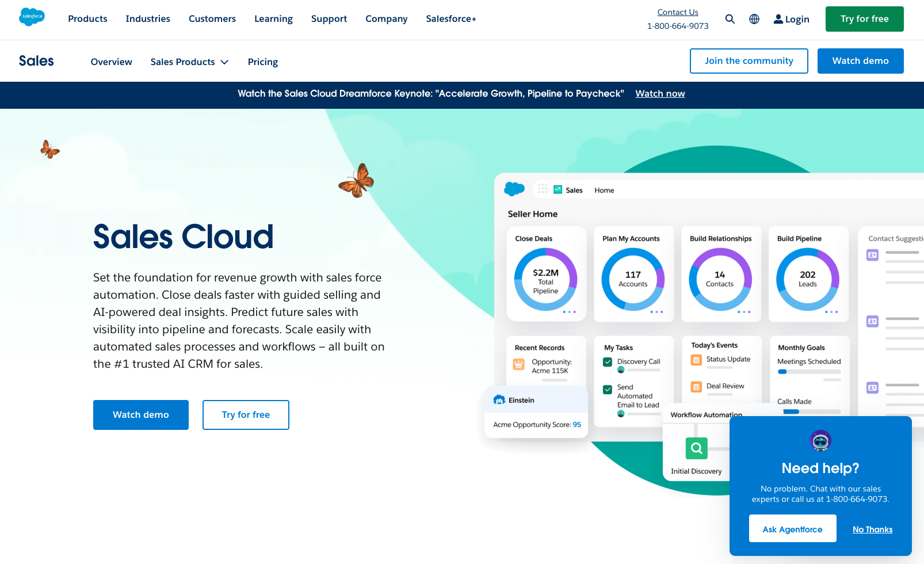
Task: Open three-dot menu on Build Pipeline card
Action: pos(831,312)
